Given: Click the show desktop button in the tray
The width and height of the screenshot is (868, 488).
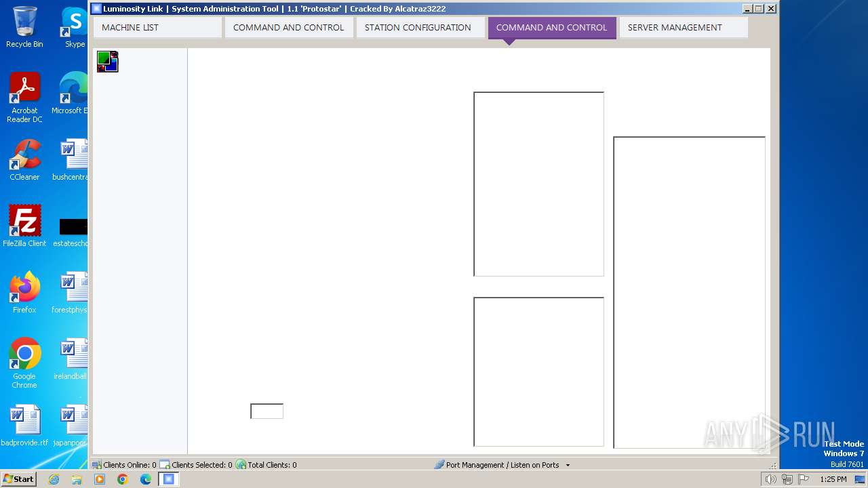Looking at the screenshot, I should 860,479.
